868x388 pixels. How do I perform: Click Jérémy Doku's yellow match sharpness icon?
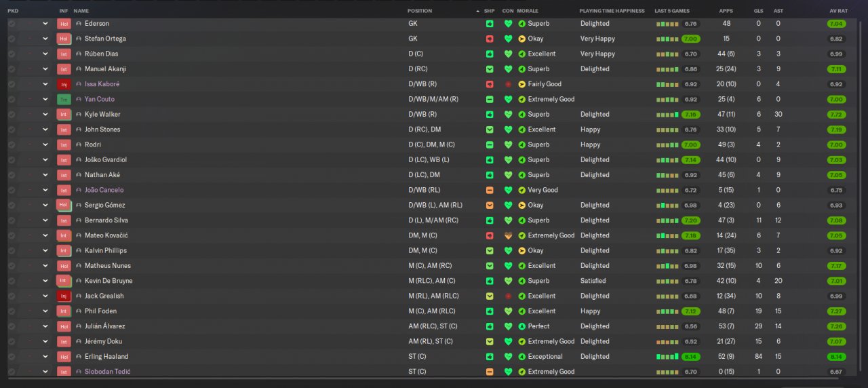pos(490,341)
